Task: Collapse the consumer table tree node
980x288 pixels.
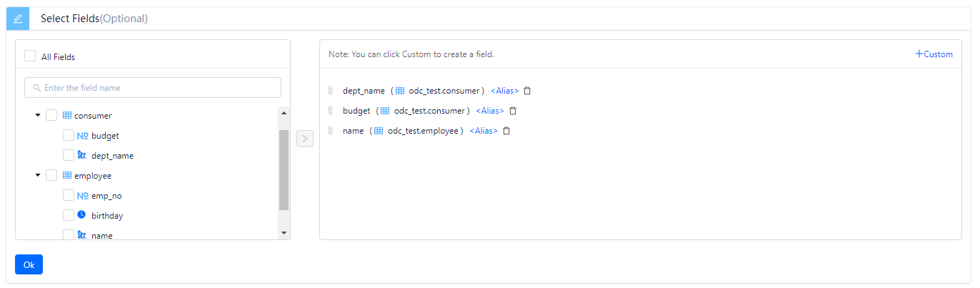Action: (x=37, y=115)
